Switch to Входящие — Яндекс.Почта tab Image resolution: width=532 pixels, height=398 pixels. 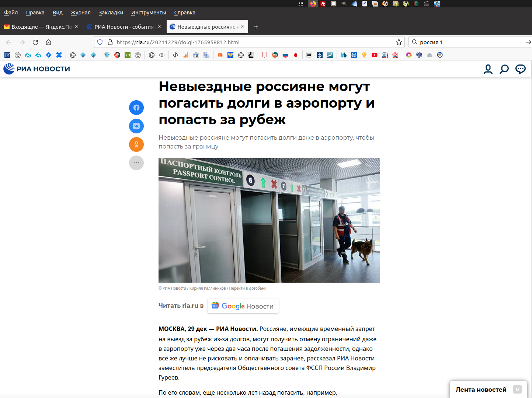click(41, 27)
